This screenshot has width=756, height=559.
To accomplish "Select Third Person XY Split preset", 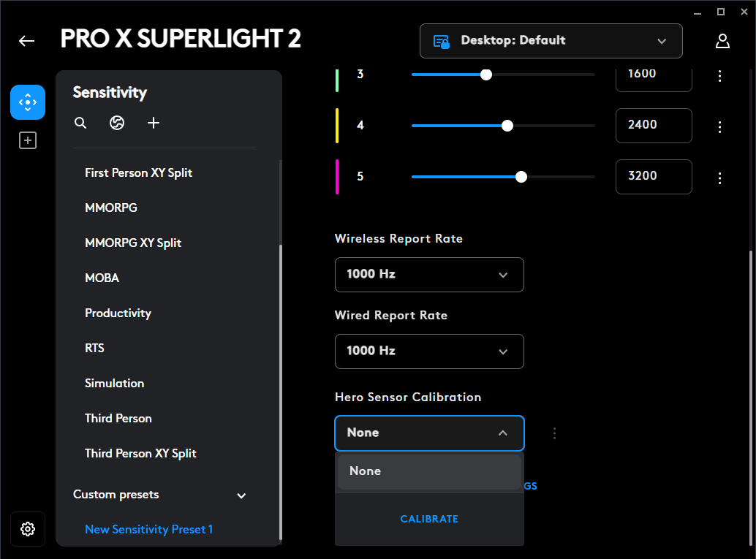I will coord(140,454).
